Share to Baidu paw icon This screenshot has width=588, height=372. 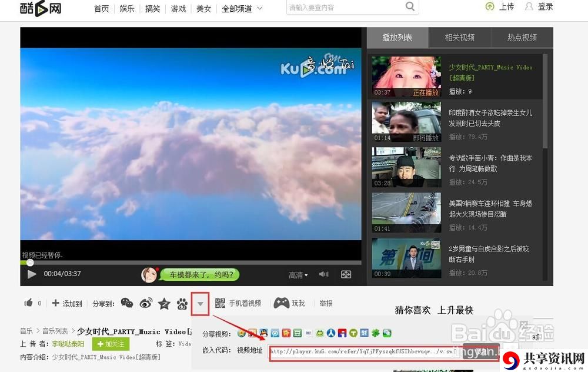click(x=182, y=303)
